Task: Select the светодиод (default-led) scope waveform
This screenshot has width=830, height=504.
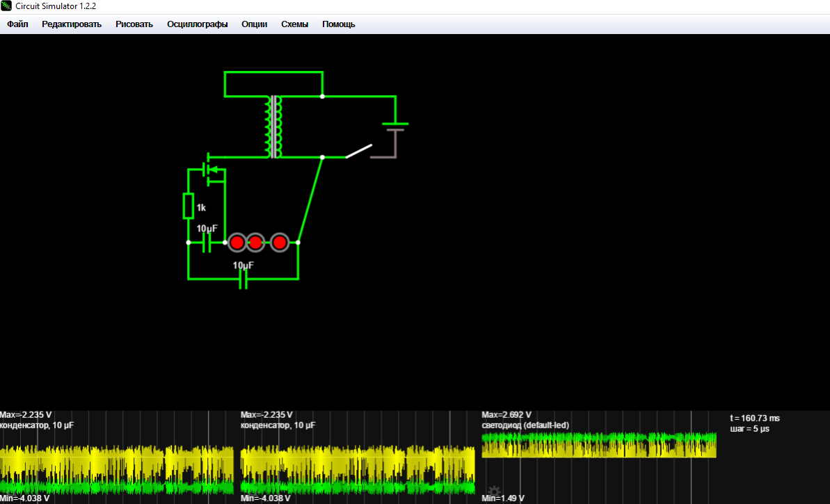Action: tap(598, 445)
